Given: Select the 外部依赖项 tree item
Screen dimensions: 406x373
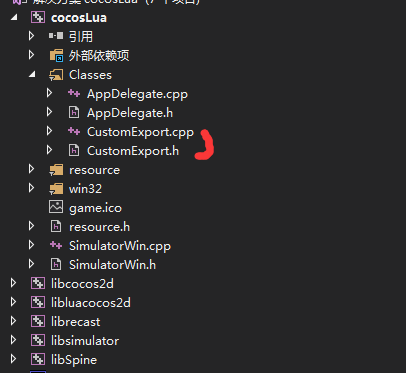Looking at the screenshot, I should click(99, 55).
